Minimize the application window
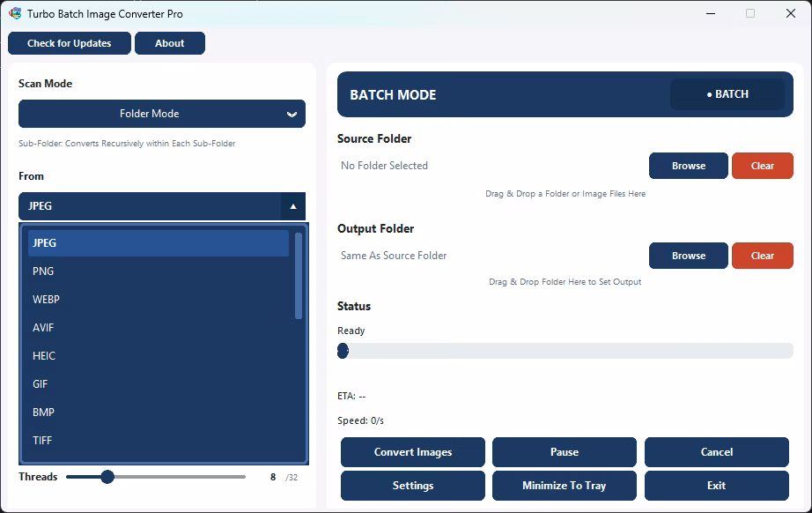 [711, 13]
